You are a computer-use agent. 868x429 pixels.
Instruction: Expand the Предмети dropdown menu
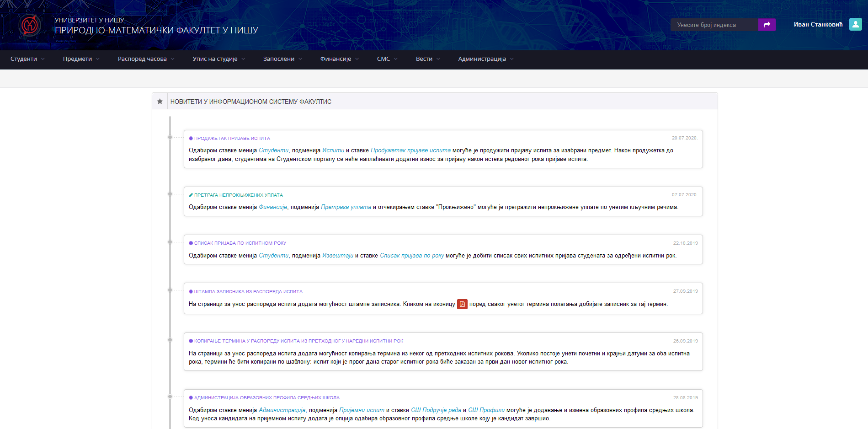point(81,59)
